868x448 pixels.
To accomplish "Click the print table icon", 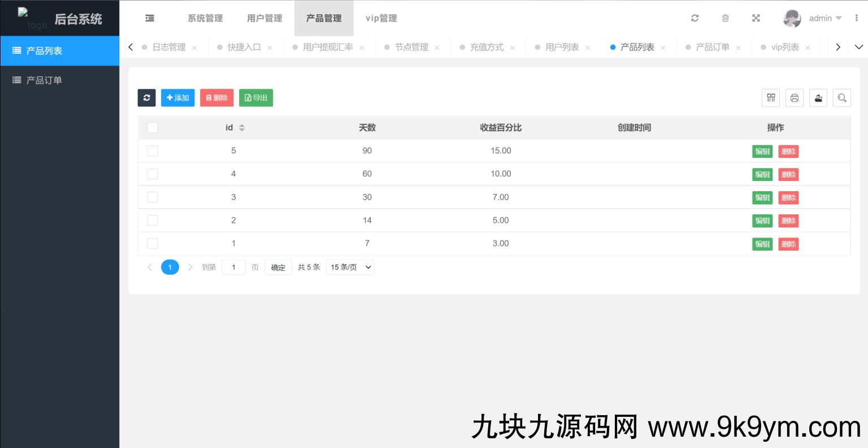I will click(x=794, y=98).
